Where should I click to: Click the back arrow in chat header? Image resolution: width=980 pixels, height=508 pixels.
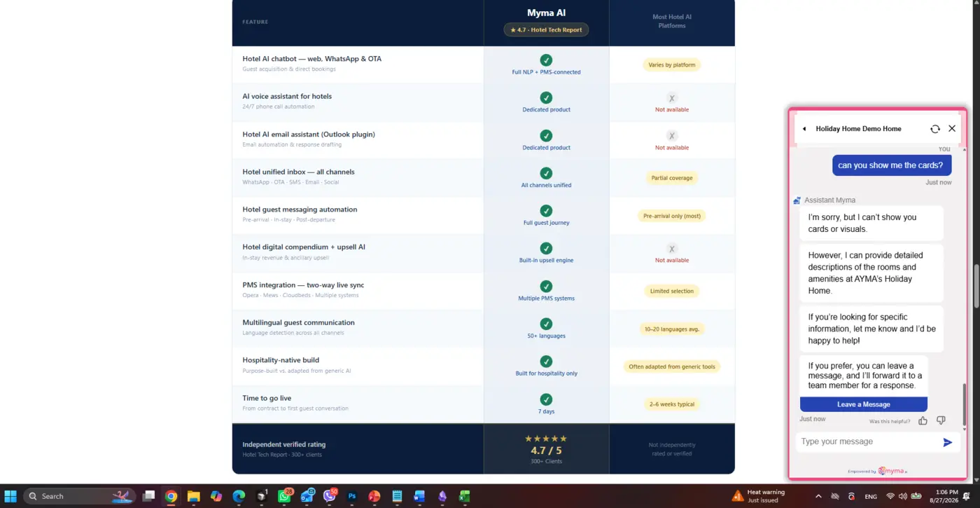(804, 129)
